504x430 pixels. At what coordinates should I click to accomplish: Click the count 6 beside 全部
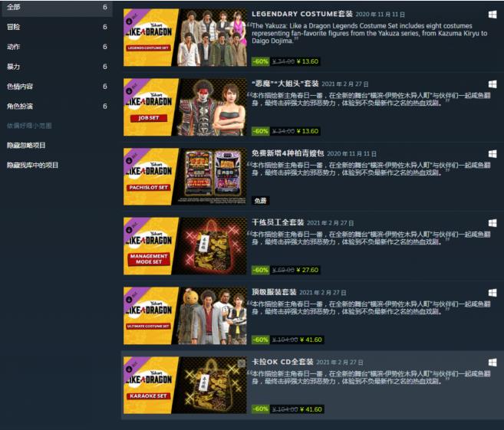coord(105,7)
